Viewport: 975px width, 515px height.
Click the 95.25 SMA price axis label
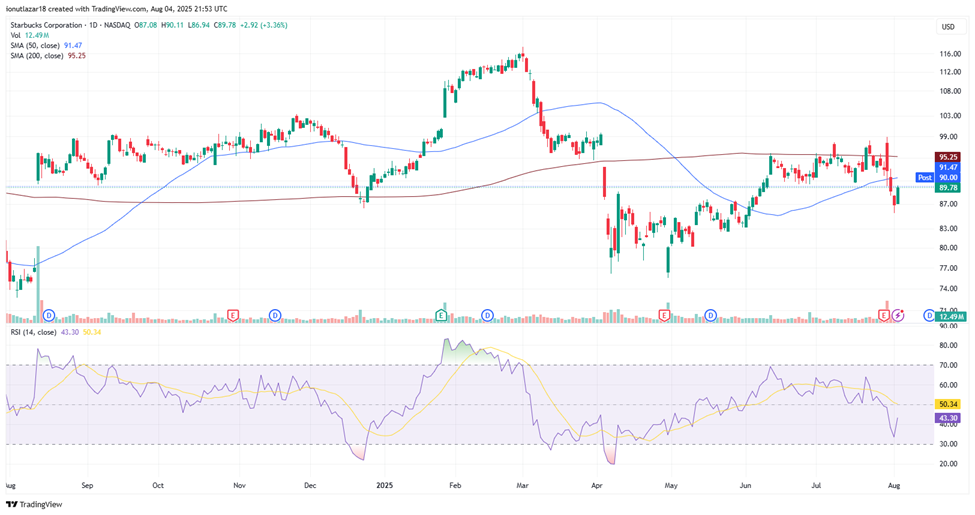948,157
